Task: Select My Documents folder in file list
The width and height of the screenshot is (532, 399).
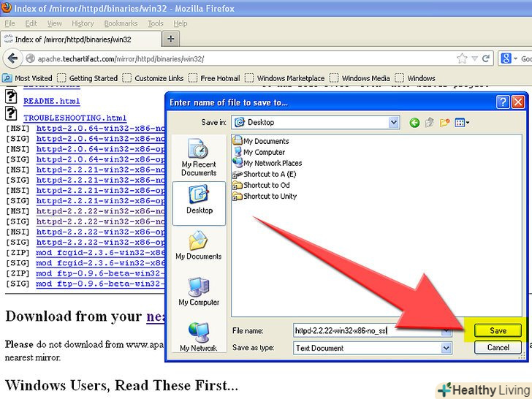Action: [x=261, y=141]
